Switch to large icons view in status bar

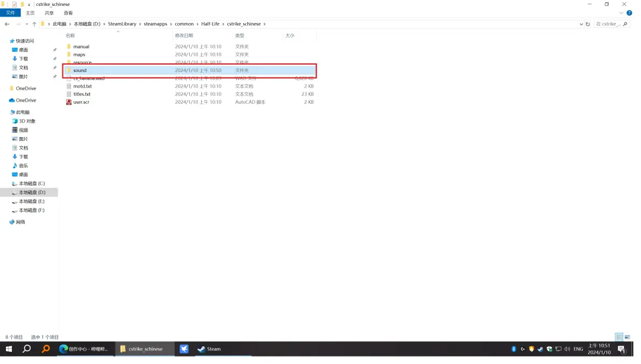point(627,337)
